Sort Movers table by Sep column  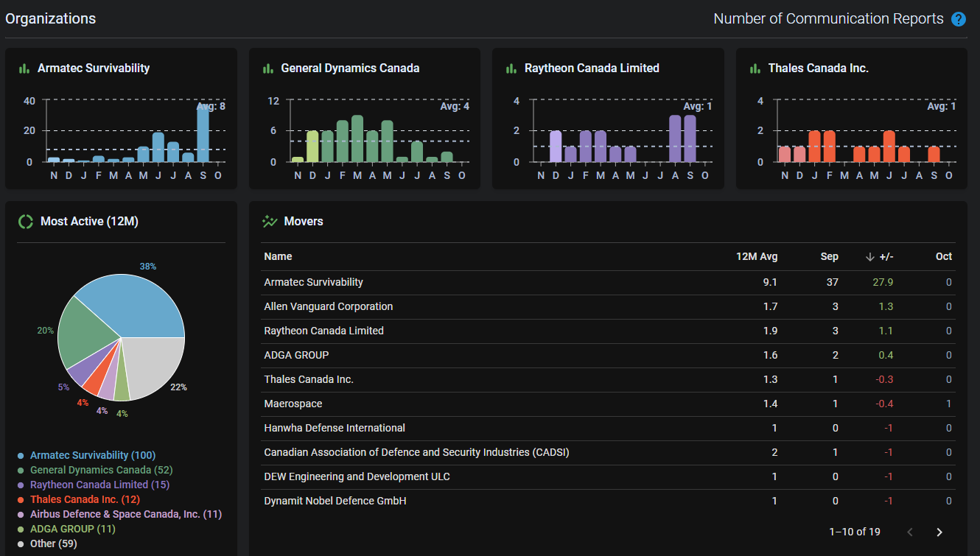point(830,256)
